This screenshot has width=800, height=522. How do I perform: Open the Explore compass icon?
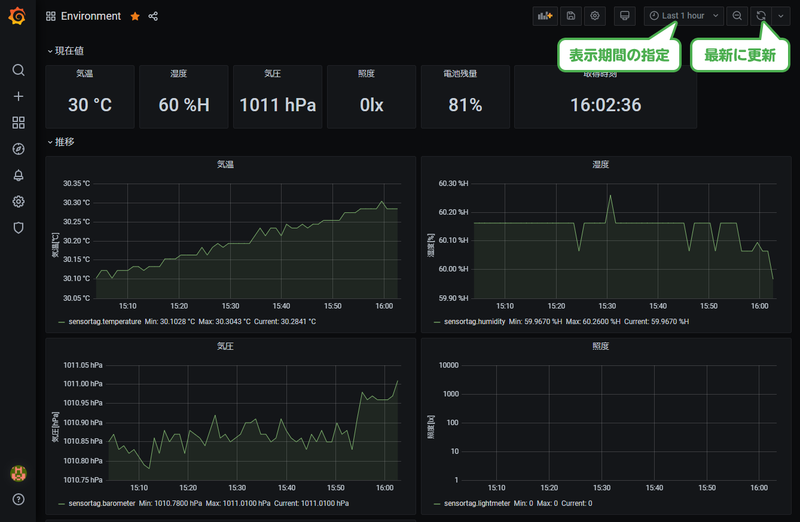pyautogui.click(x=18, y=149)
